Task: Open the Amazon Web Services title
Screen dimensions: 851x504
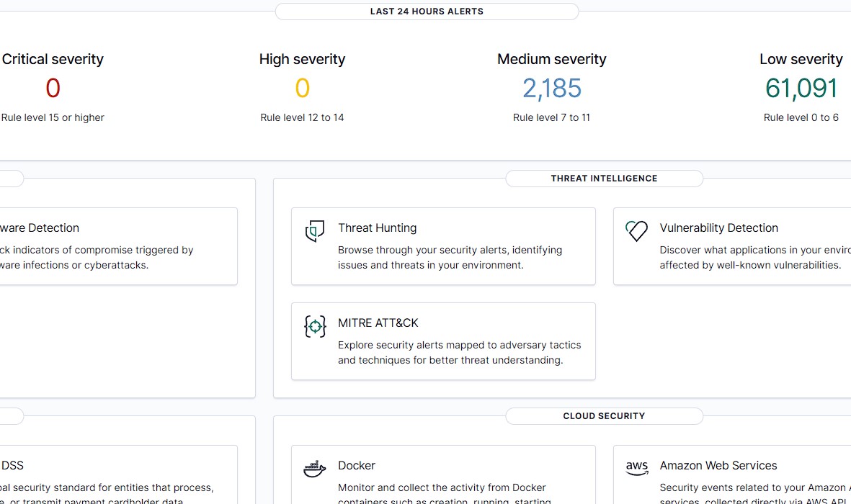Action: (x=718, y=466)
